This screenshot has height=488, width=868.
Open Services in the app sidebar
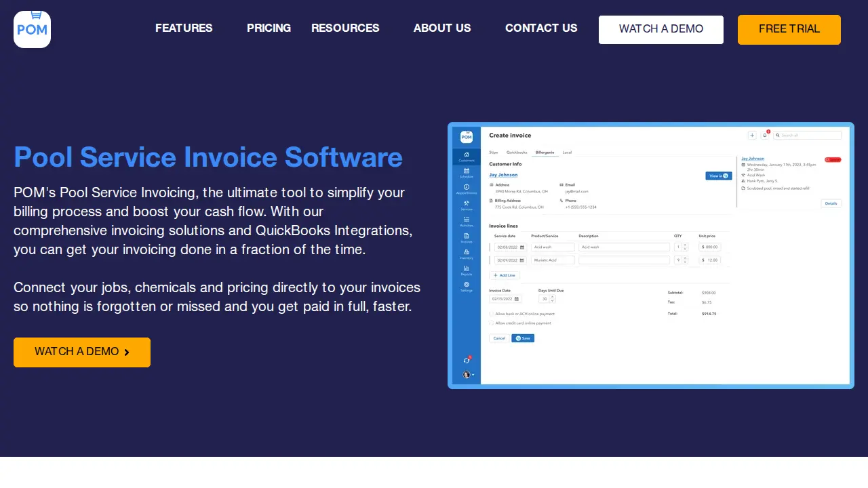click(467, 205)
